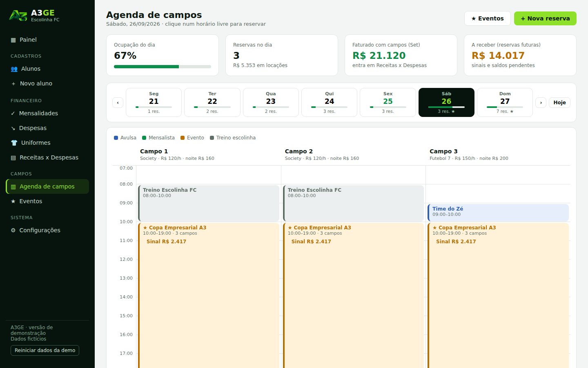The width and height of the screenshot is (588, 368).
Task: Go to next week with right chevron
Action: pos(541,103)
